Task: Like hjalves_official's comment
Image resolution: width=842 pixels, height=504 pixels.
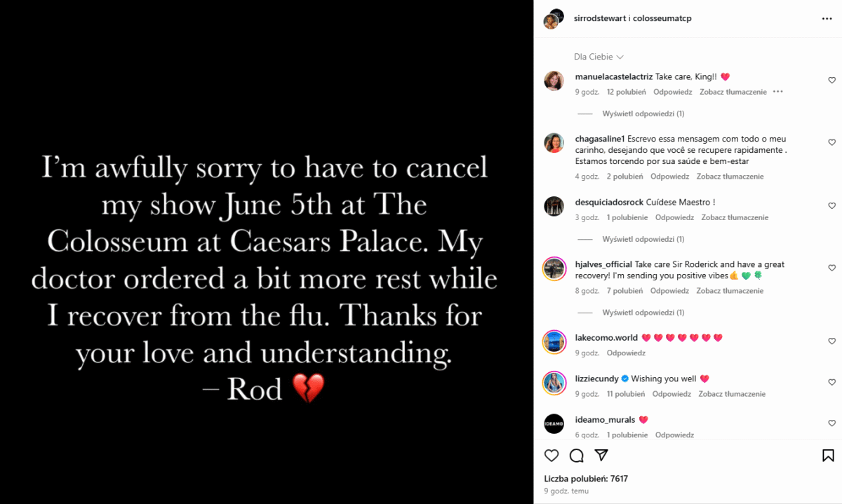Action: (x=832, y=268)
